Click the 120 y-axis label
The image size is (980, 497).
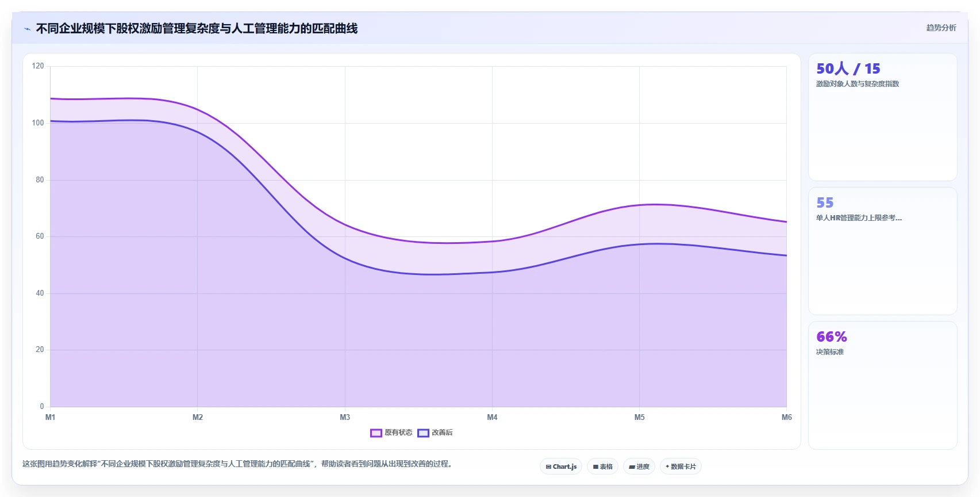pyautogui.click(x=38, y=66)
